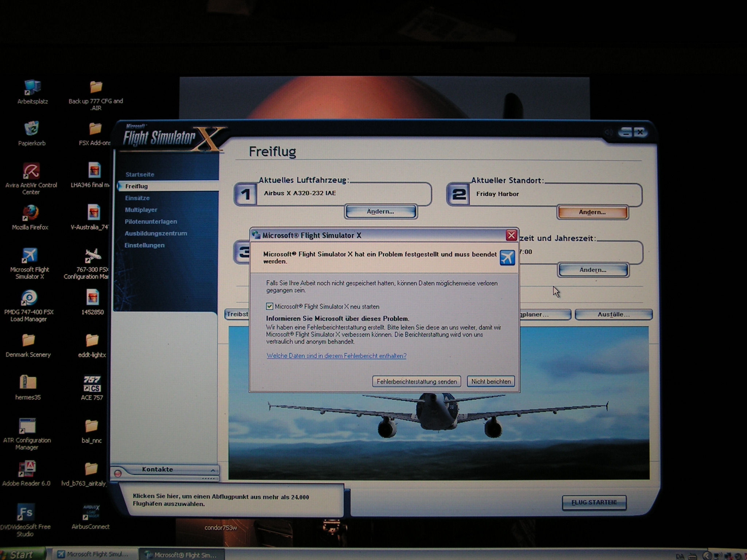The image size is (747, 560).
Task: Minimize the Flight Simulator X window
Action: 626,132
